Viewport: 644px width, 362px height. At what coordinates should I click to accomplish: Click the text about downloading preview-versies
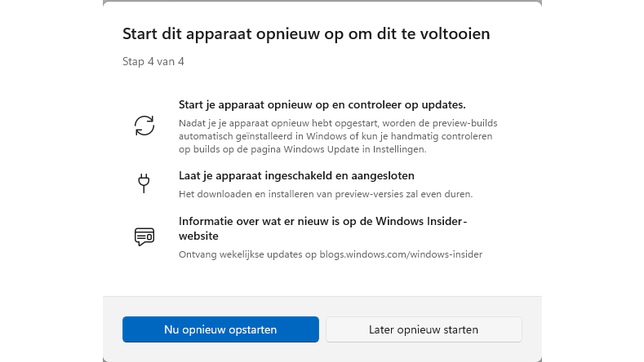[x=326, y=194]
